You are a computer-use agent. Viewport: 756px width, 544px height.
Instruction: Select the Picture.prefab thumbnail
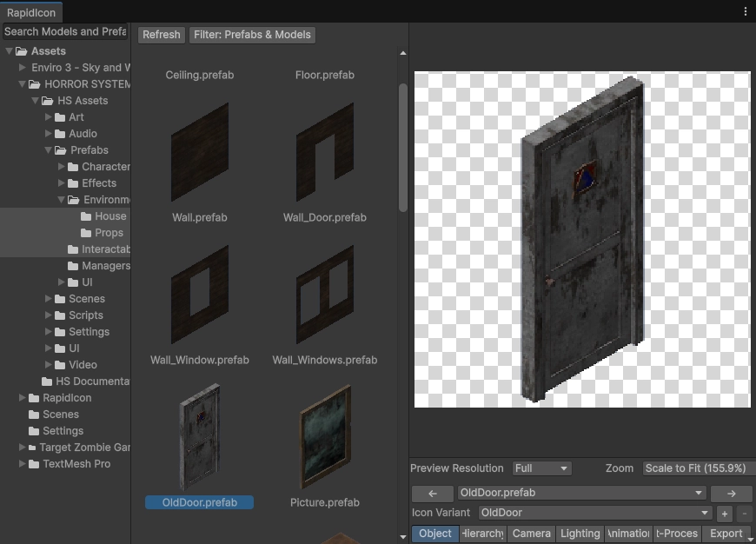coord(324,437)
